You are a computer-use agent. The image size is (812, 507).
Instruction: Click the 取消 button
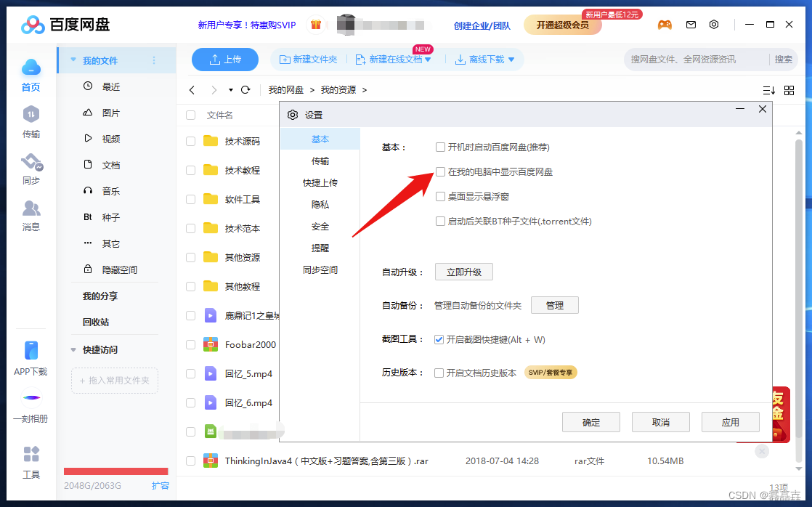[x=661, y=422]
